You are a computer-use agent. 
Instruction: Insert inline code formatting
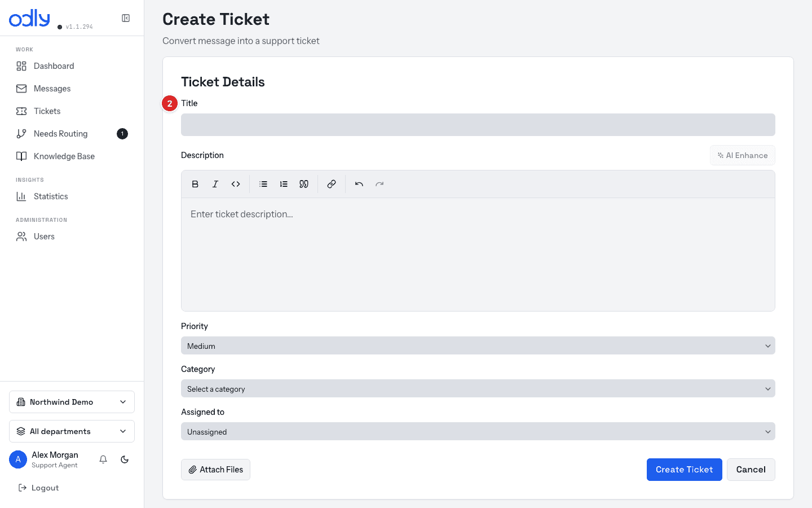[x=236, y=184]
